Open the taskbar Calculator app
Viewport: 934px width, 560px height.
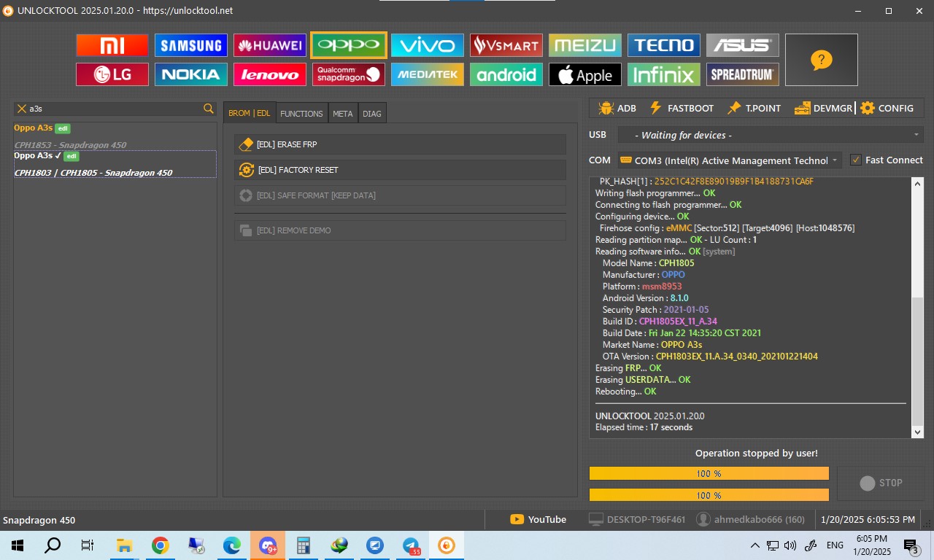[x=304, y=545]
